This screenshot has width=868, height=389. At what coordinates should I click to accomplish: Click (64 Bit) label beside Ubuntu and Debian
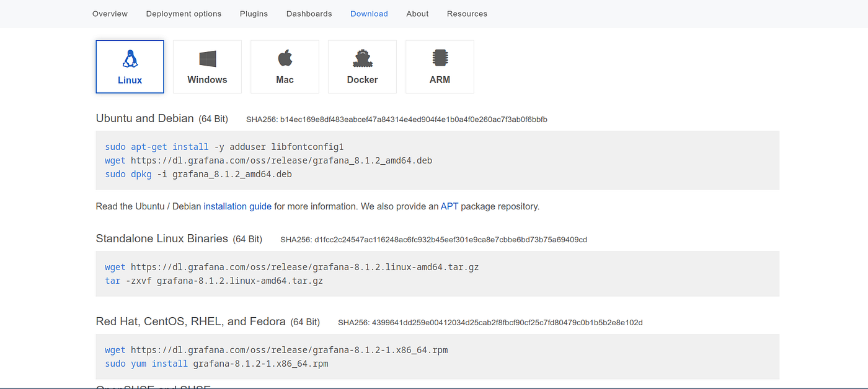(213, 119)
